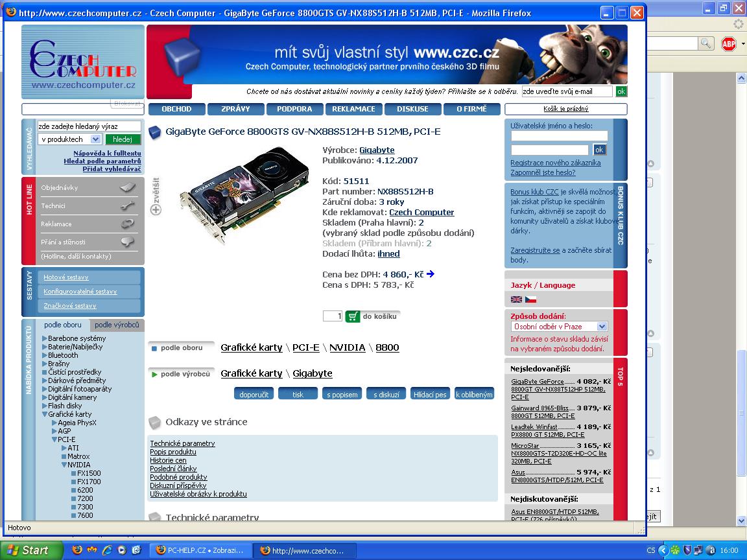
Task: Click the ABP Adblock Plus icon in background window
Action: (x=728, y=44)
